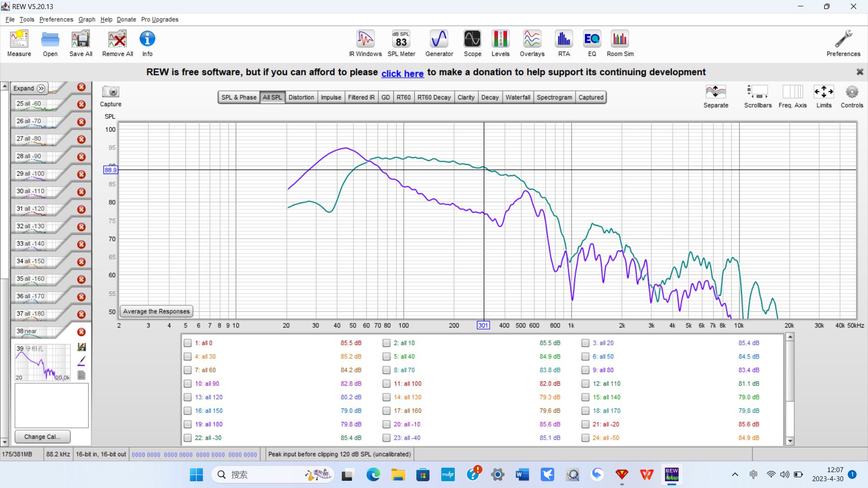Open the SPL Meter
Image resolution: width=868 pixels, height=488 pixels.
pos(401,43)
